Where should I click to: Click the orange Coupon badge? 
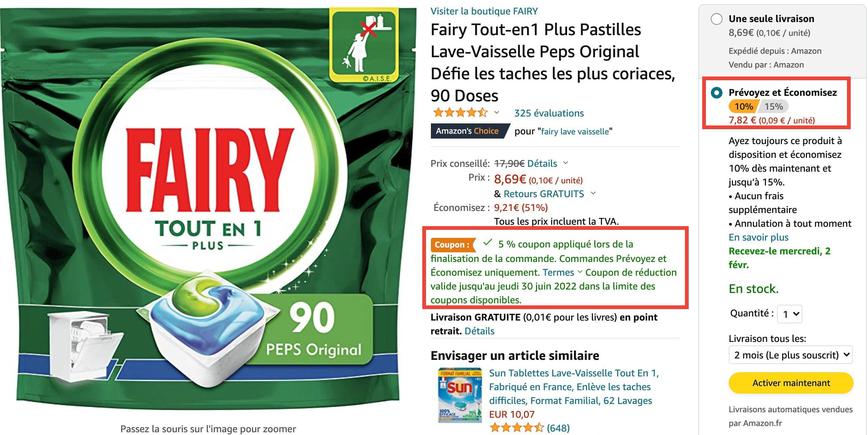pyautogui.click(x=453, y=245)
